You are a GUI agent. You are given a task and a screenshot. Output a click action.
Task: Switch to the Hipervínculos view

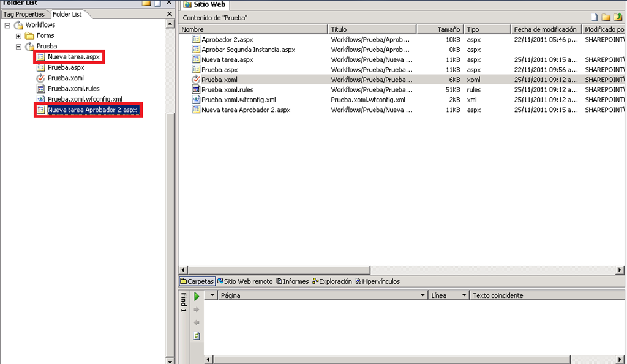[377, 281]
